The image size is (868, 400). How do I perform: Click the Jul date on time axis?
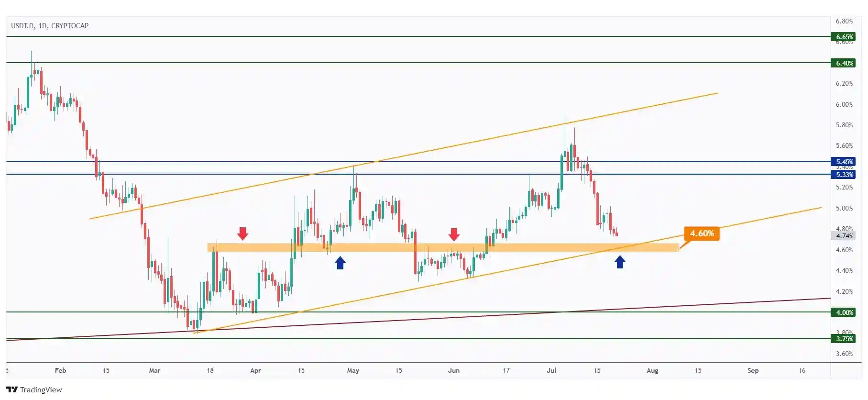pos(551,370)
